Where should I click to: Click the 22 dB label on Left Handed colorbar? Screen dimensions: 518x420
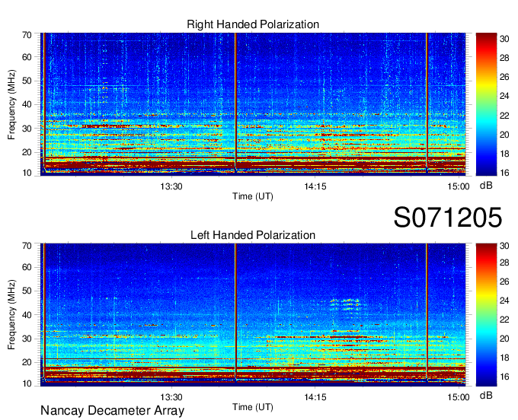[504, 320]
